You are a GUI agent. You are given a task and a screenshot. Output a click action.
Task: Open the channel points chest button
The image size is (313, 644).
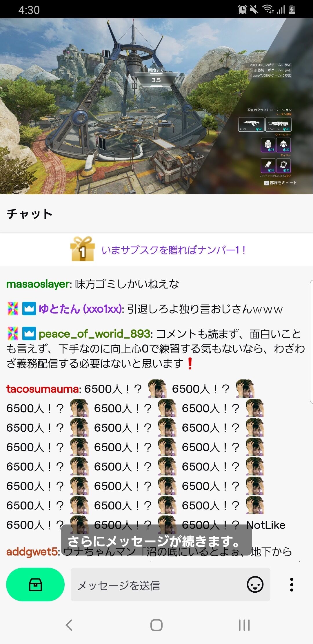(35, 584)
